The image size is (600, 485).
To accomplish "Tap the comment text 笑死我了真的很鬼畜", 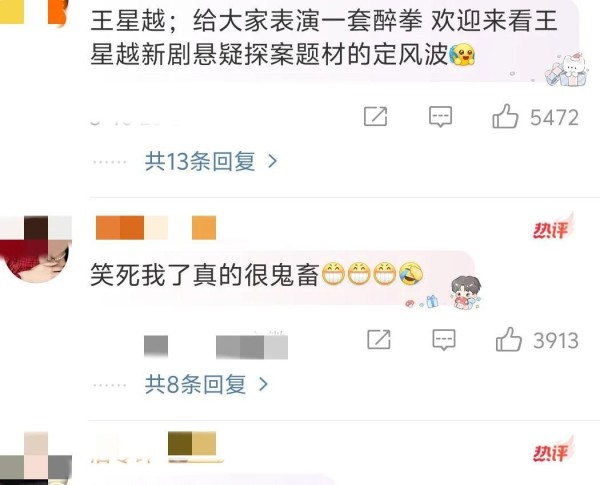I will (x=205, y=274).
